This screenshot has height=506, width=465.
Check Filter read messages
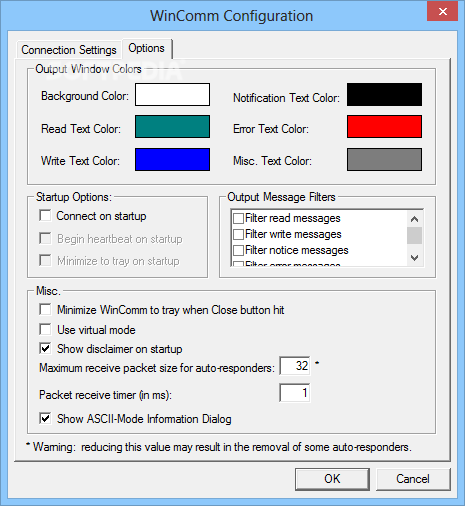[x=238, y=219]
